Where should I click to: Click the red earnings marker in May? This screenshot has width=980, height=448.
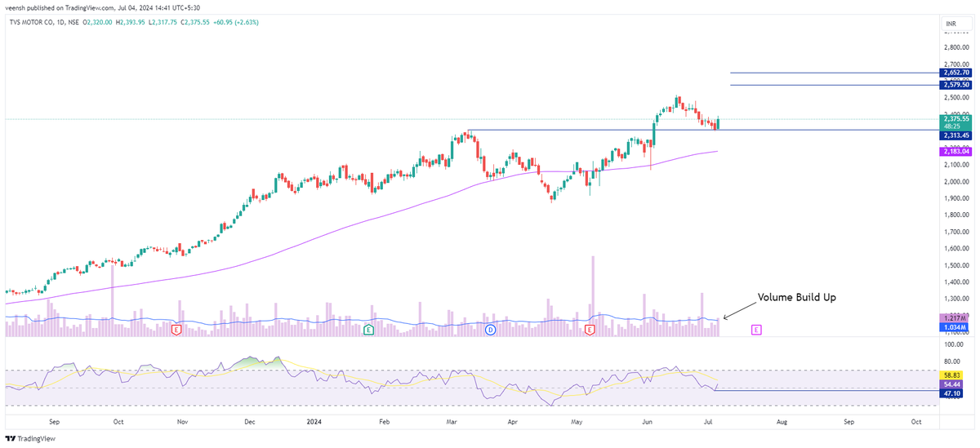pos(590,330)
